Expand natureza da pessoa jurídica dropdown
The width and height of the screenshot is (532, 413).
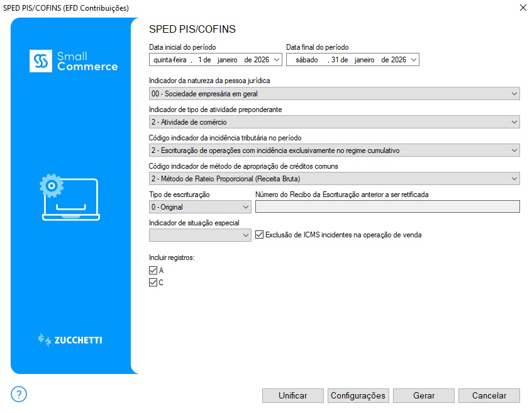coord(514,94)
